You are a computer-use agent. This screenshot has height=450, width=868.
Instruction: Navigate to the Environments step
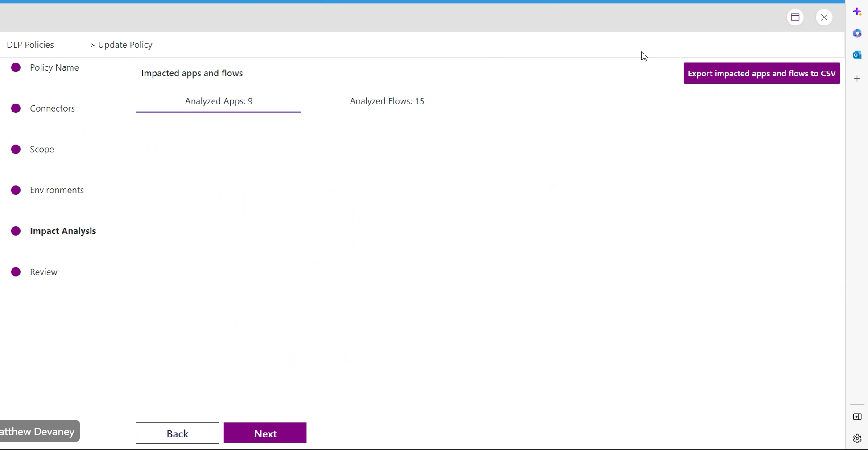coord(57,190)
